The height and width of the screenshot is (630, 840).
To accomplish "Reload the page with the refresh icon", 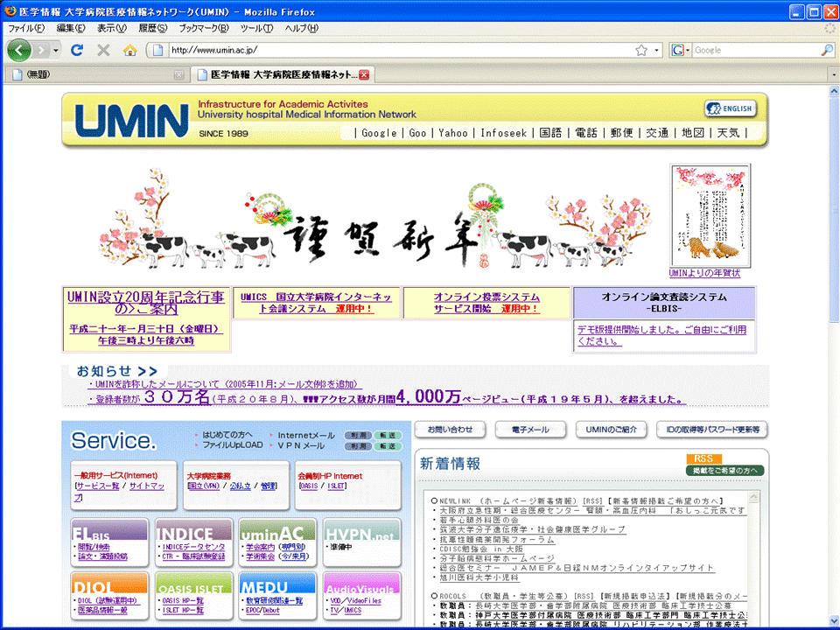I will click(77, 50).
